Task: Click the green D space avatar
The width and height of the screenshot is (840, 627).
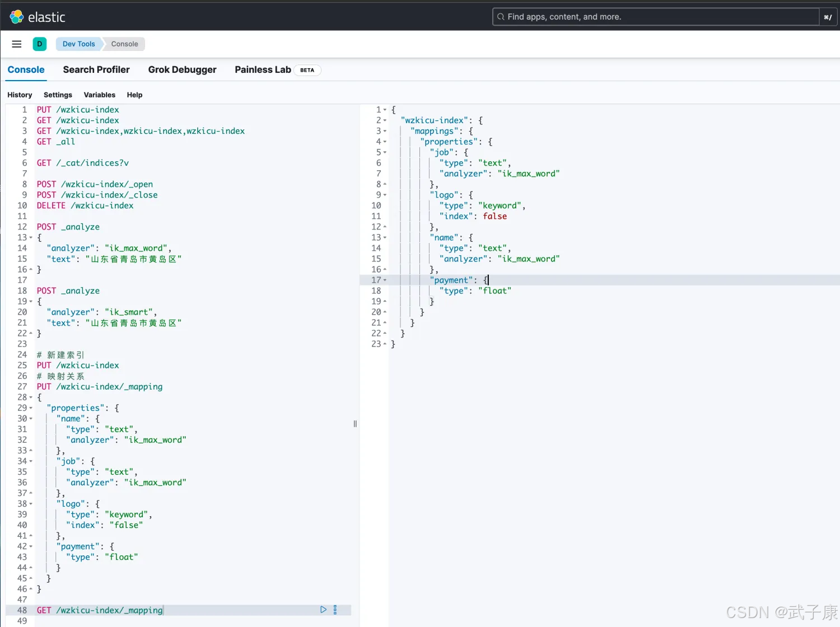Action: (x=40, y=44)
